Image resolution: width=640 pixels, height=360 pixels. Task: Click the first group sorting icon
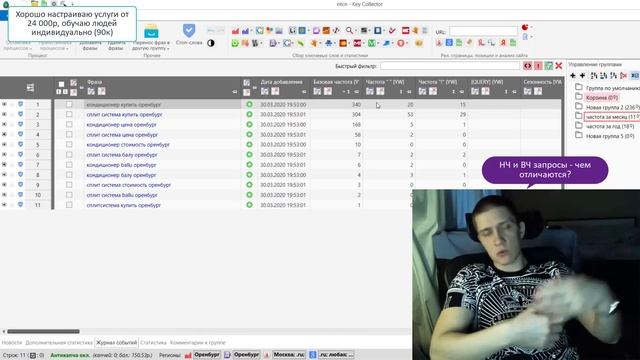click(x=594, y=76)
